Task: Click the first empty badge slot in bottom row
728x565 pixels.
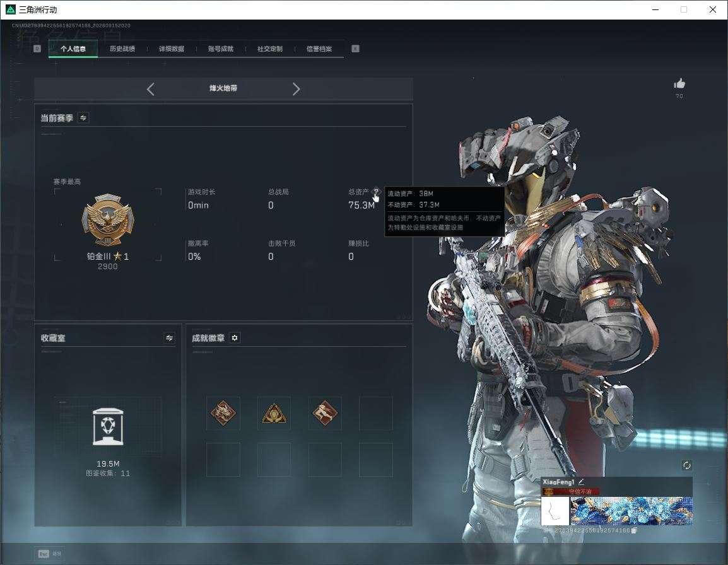Action: [223, 460]
